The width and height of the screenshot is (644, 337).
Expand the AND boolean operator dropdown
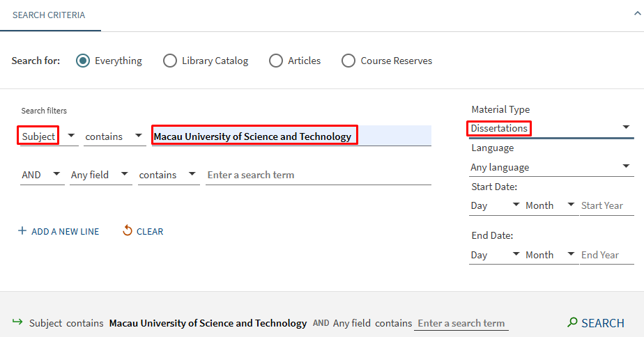point(42,175)
